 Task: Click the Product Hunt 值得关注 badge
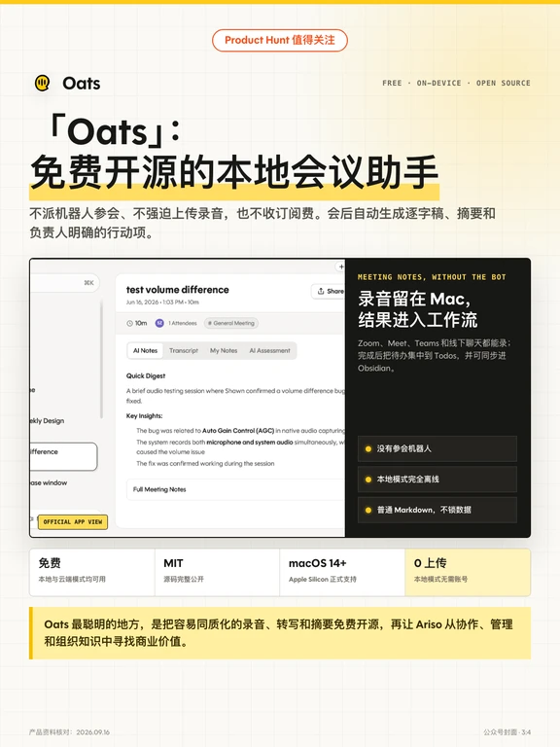click(x=280, y=40)
